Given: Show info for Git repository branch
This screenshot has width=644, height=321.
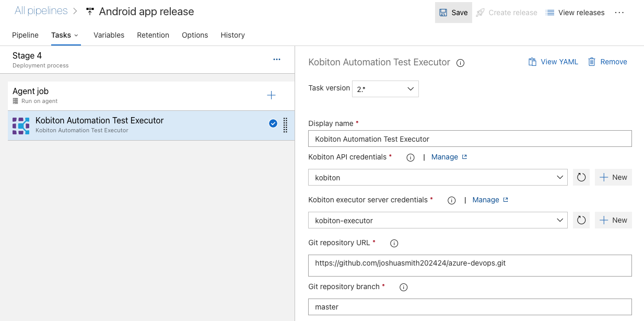Looking at the screenshot, I should pos(403,287).
